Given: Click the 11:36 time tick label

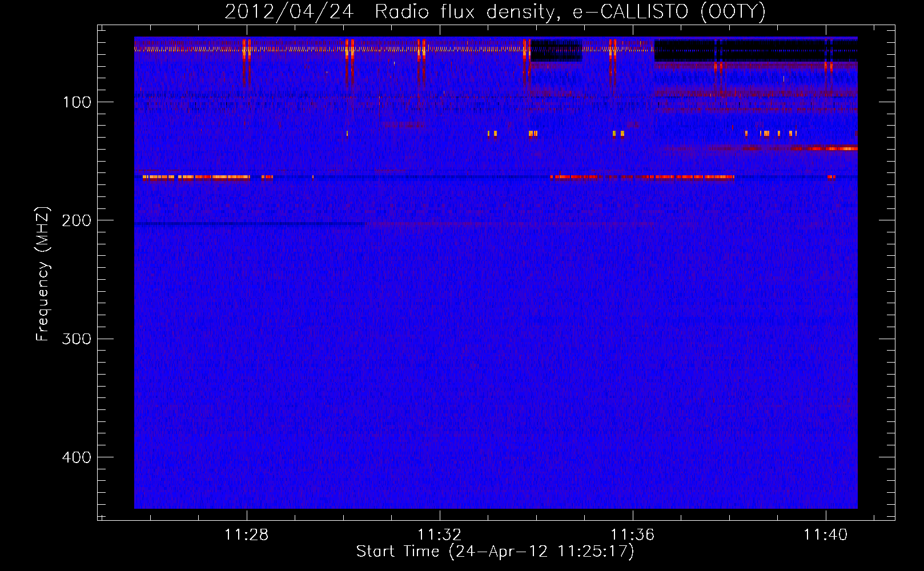Looking at the screenshot, I should pos(632,534).
